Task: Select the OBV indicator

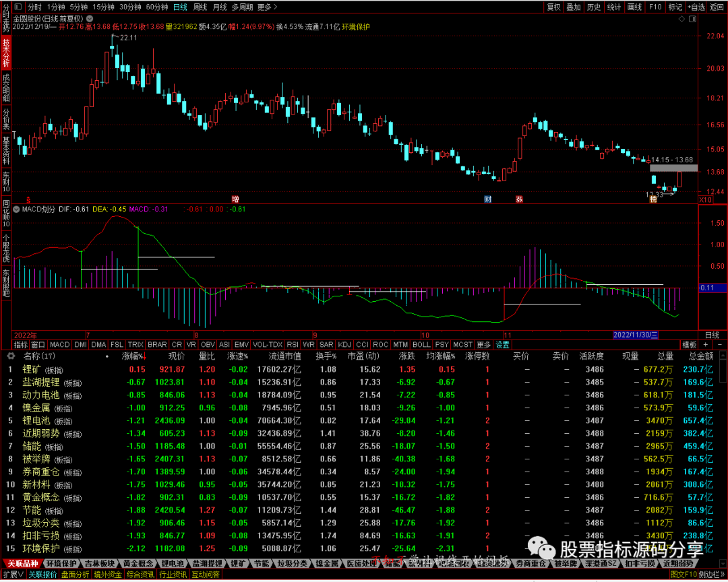Action: (x=208, y=345)
